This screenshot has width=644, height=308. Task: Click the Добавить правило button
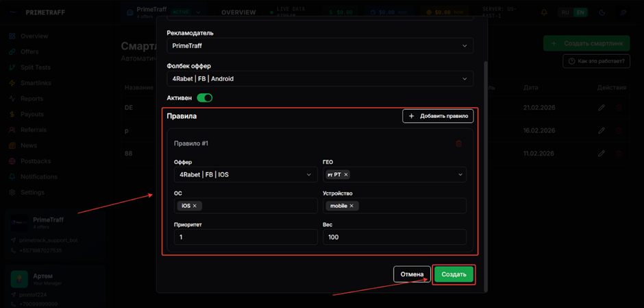[x=438, y=117]
